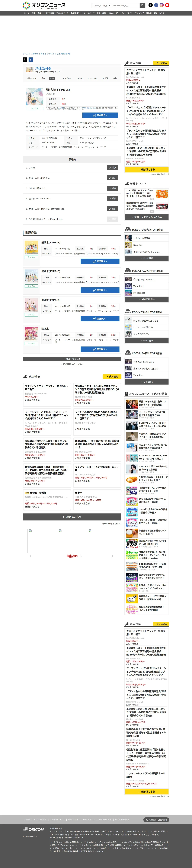Go to next Rakuten ad item

[x=112, y=556]
